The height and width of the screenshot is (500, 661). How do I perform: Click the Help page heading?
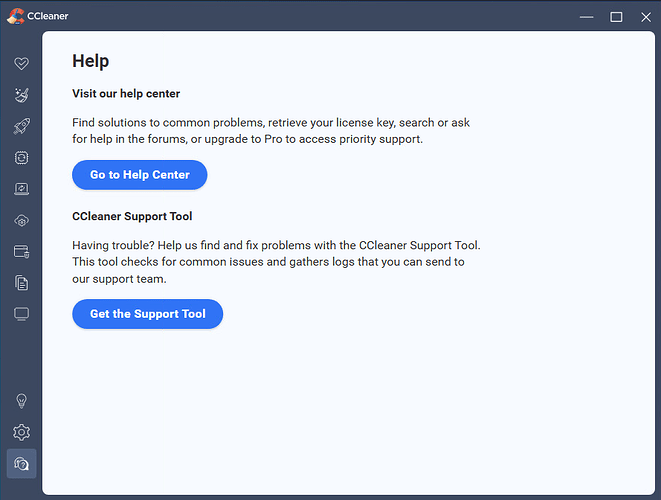pyautogui.click(x=90, y=62)
